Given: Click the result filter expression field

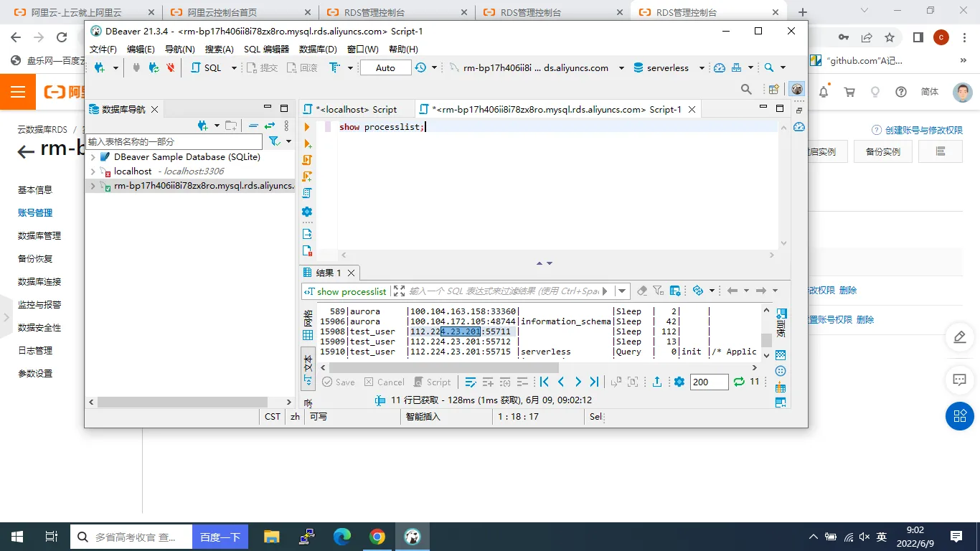Looking at the screenshot, I should (504, 291).
